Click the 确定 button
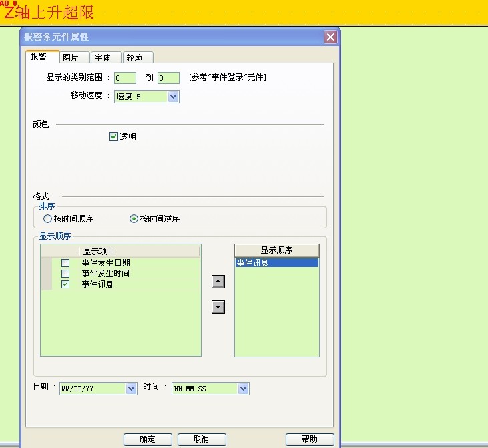The image size is (488, 448). [148, 439]
